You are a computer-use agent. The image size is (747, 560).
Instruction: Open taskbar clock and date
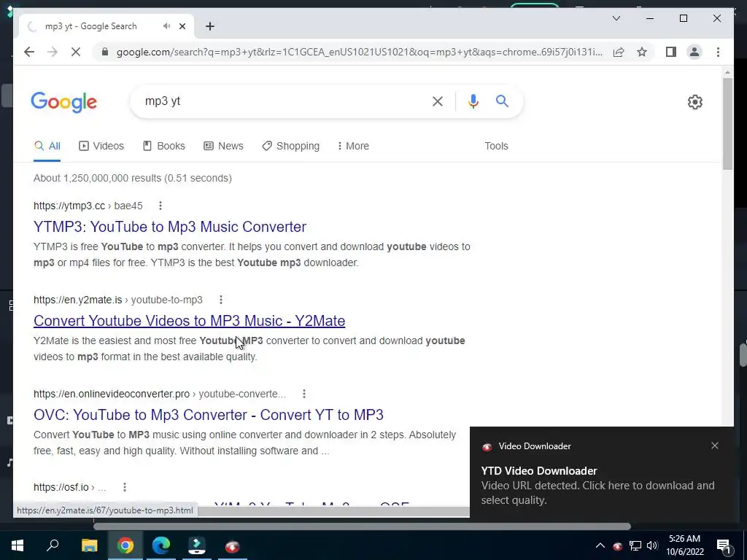coord(684,545)
